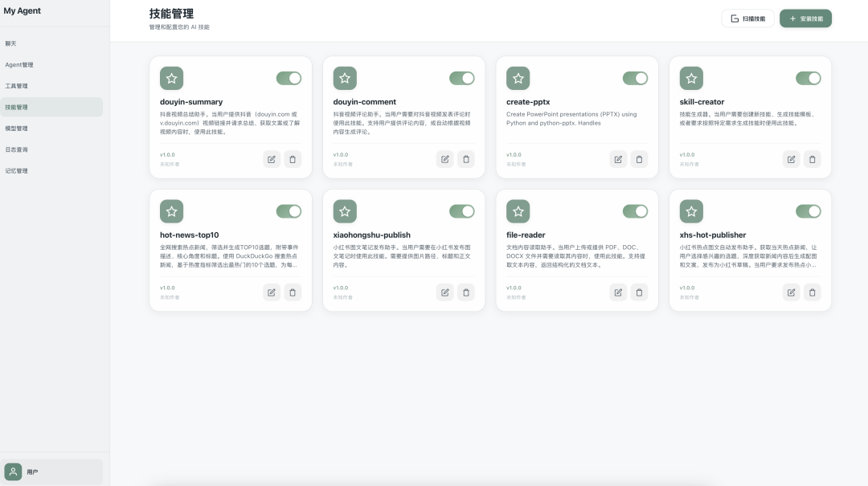Toggle off the create-pptx skill

pos(635,78)
